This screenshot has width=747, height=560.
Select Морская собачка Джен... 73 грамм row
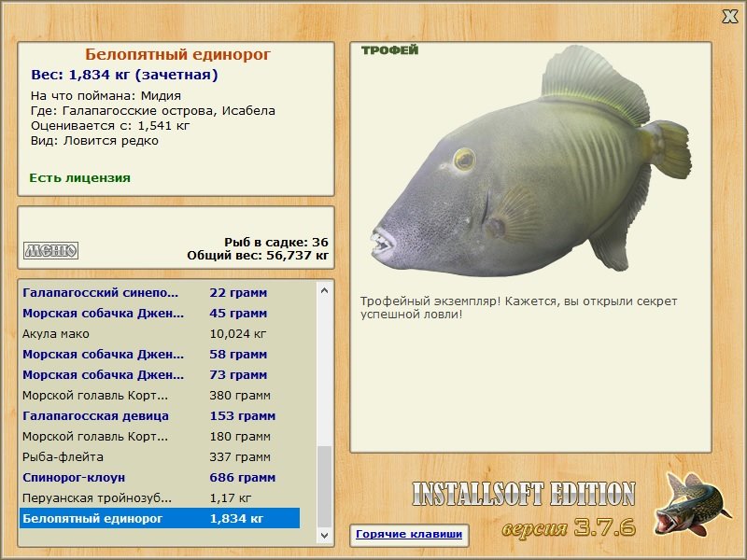click(160, 375)
